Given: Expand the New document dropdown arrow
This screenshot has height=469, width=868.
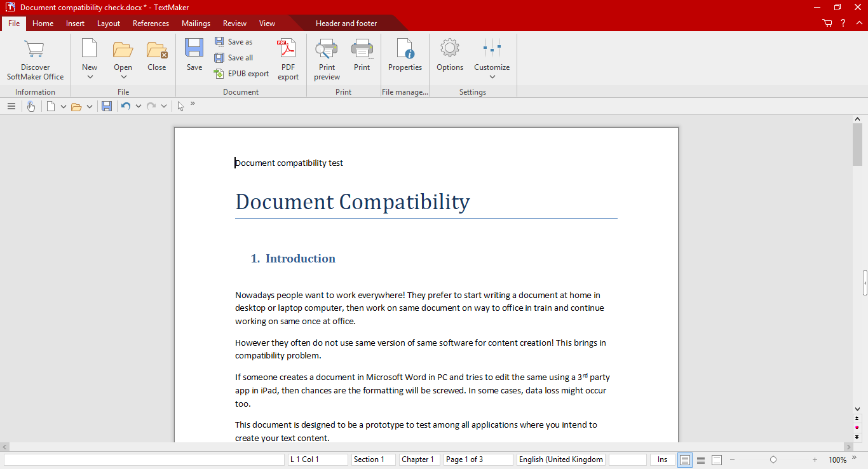Looking at the screenshot, I should click(90, 77).
